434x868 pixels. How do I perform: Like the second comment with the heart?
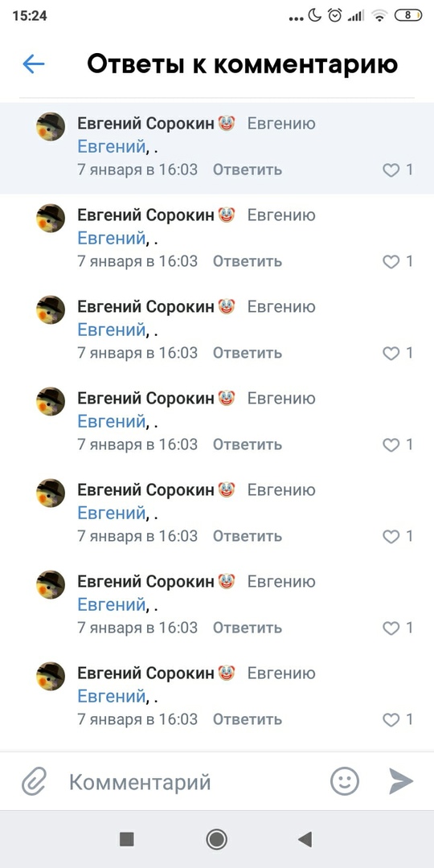[x=391, y=261]
